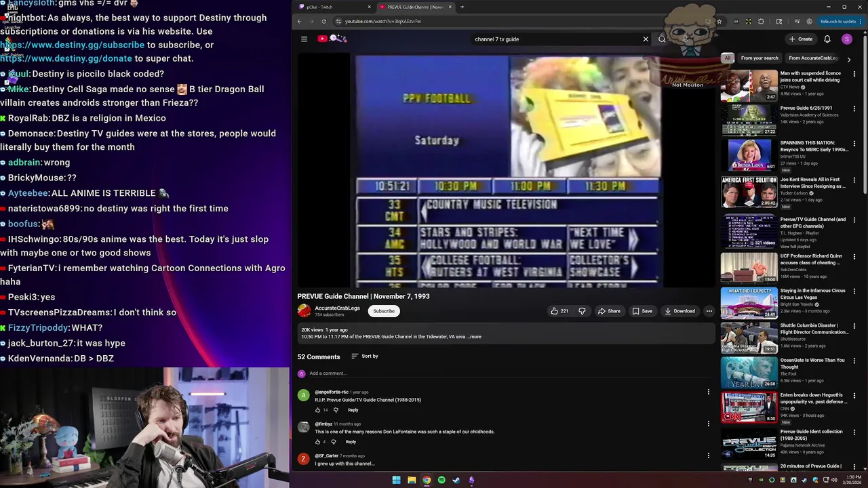Open a new browser tab
The image size is (868, 488).
(x=462, y=7)
